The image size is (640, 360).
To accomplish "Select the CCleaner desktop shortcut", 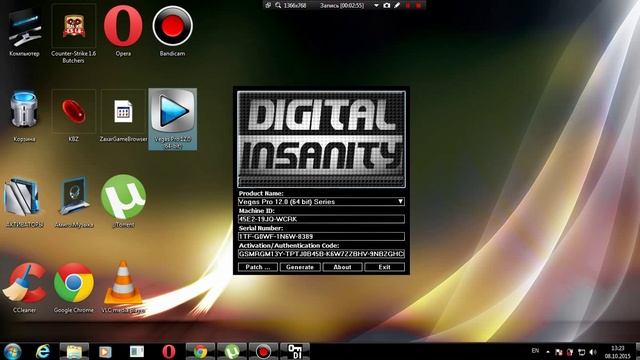I will pyautogui.click(x=24, y=288).
